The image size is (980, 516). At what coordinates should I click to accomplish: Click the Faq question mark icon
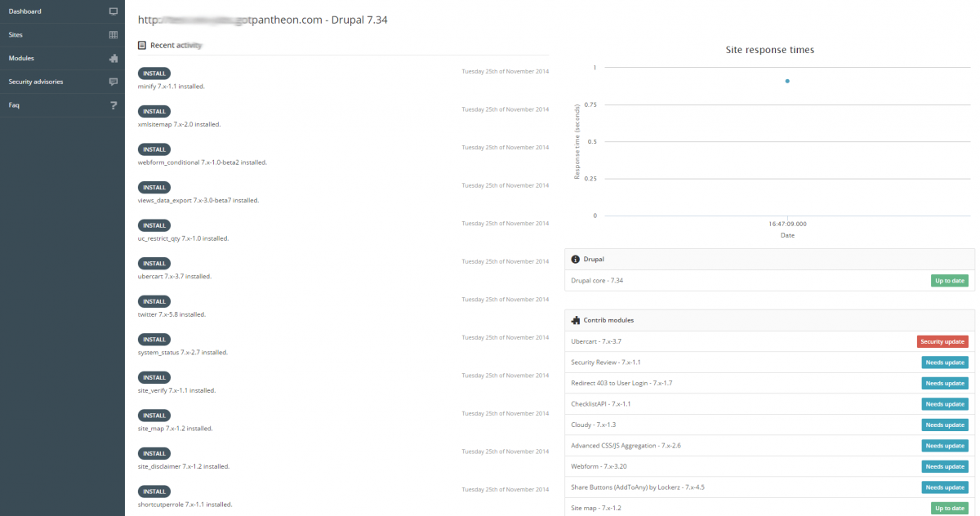114,105
